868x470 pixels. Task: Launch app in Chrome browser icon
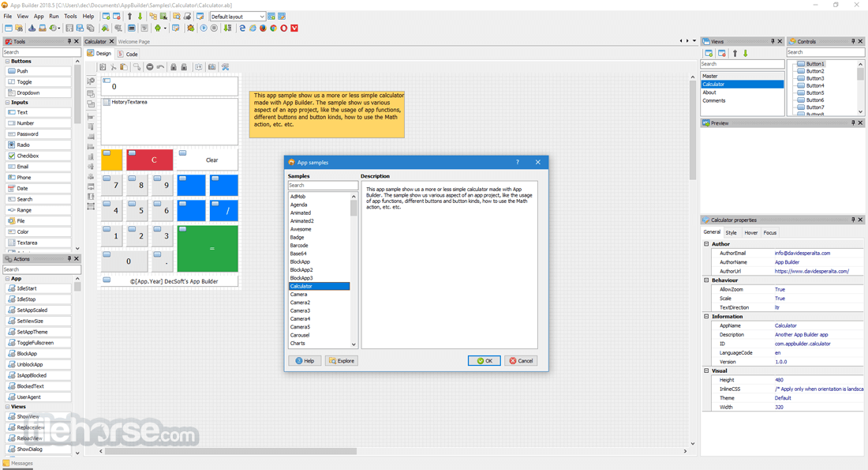point(274,28)
